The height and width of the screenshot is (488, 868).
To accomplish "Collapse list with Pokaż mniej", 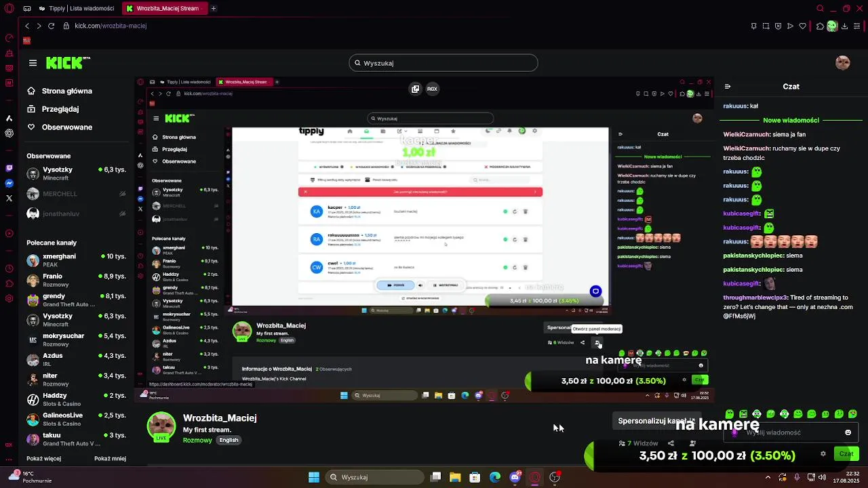I will (110, 459).
